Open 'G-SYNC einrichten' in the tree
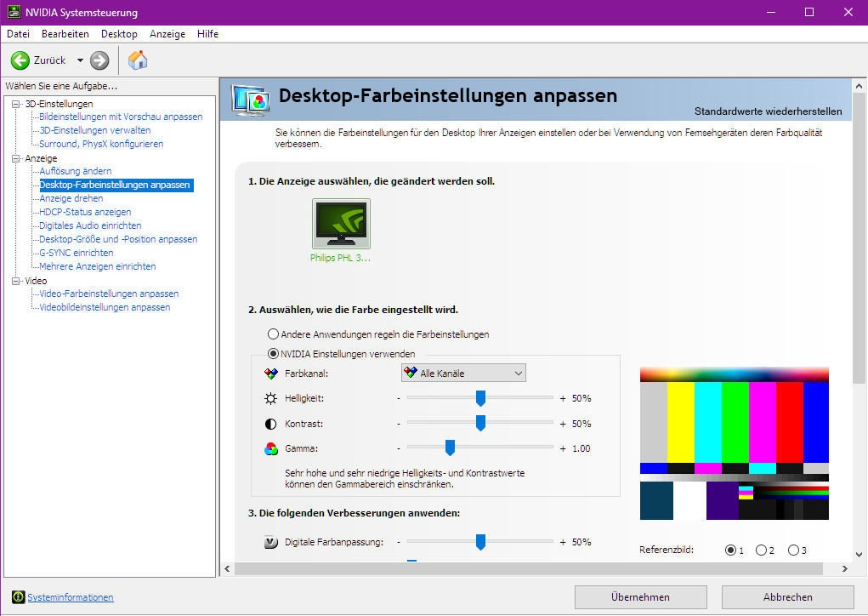This screenshot has height=616, width=868. [77, 253]
